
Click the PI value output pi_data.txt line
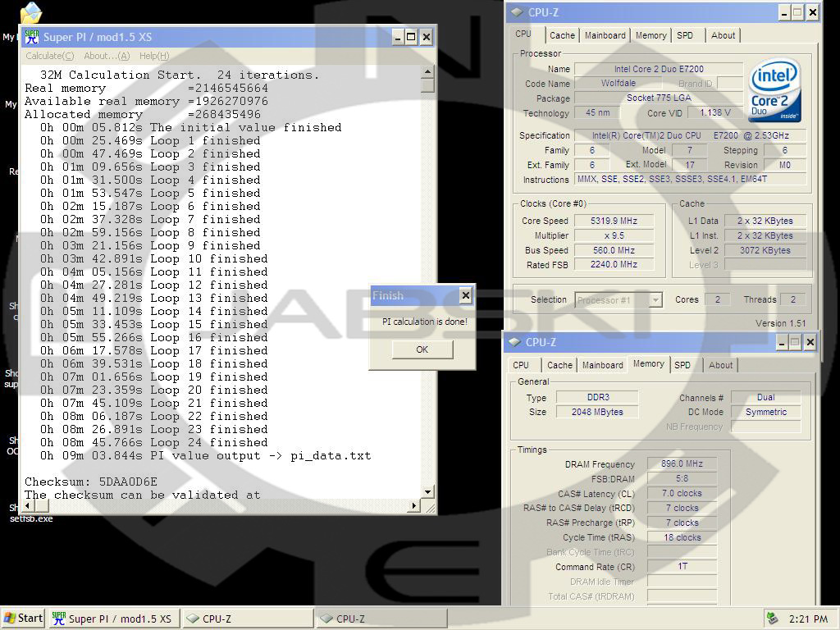click(x=205, y=455)
